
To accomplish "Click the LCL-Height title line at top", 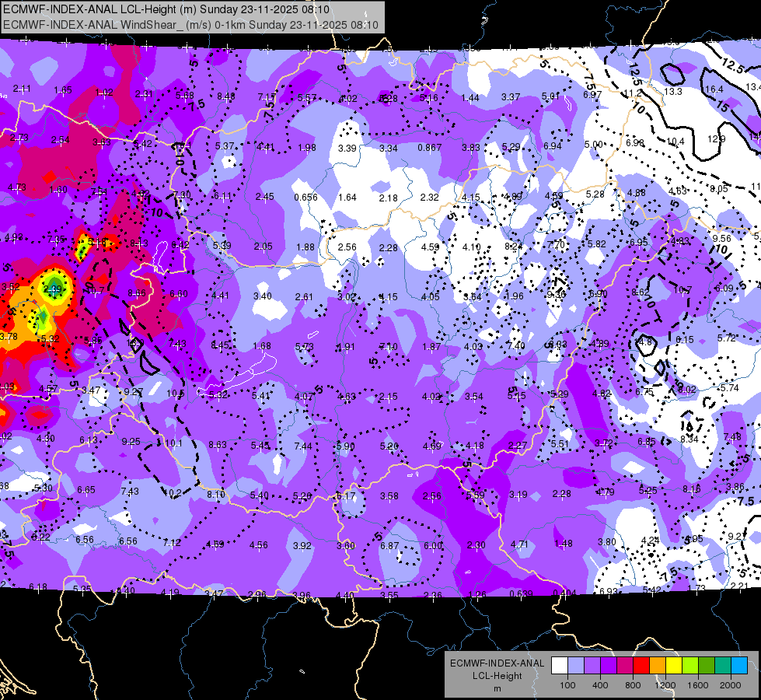I will coord(166,9).
